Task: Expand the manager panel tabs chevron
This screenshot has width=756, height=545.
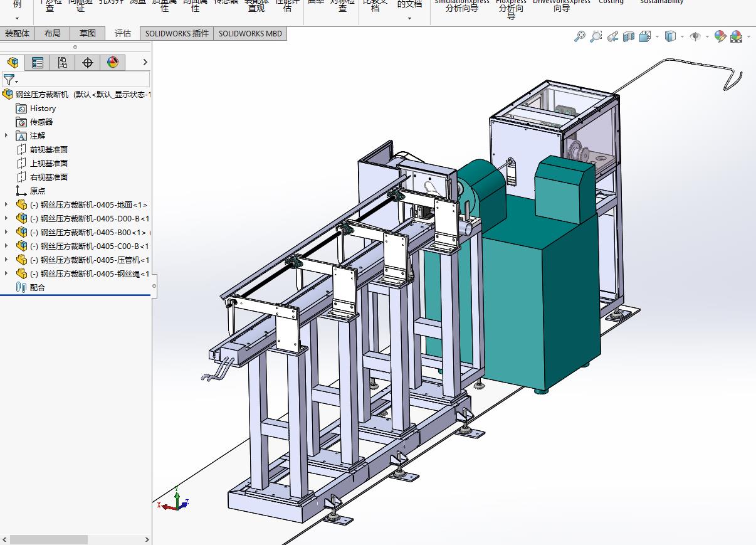Action: [x=145, y=62]
